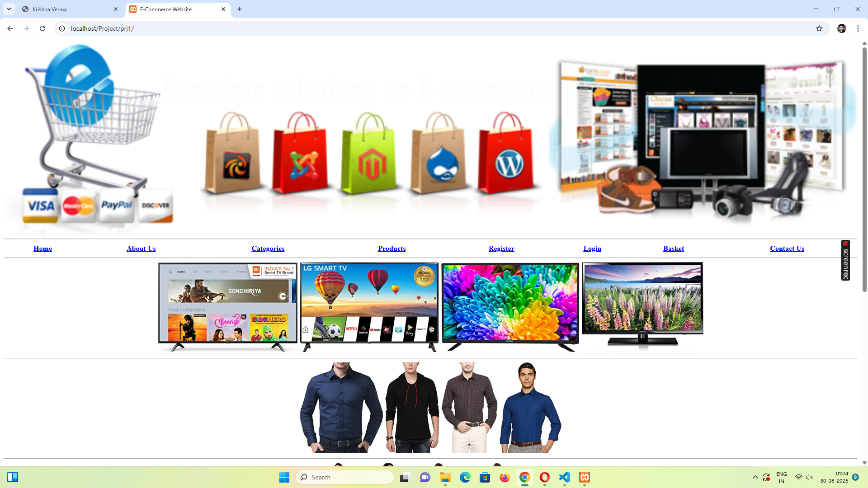Viewport: 868px width, 488px height.
Task: Open Task View on the taskbar
Action: point(405,477)
